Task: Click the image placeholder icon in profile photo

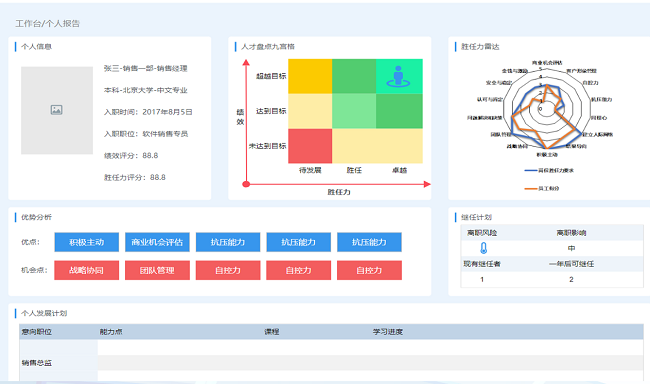Action: [x=56, y=110]
